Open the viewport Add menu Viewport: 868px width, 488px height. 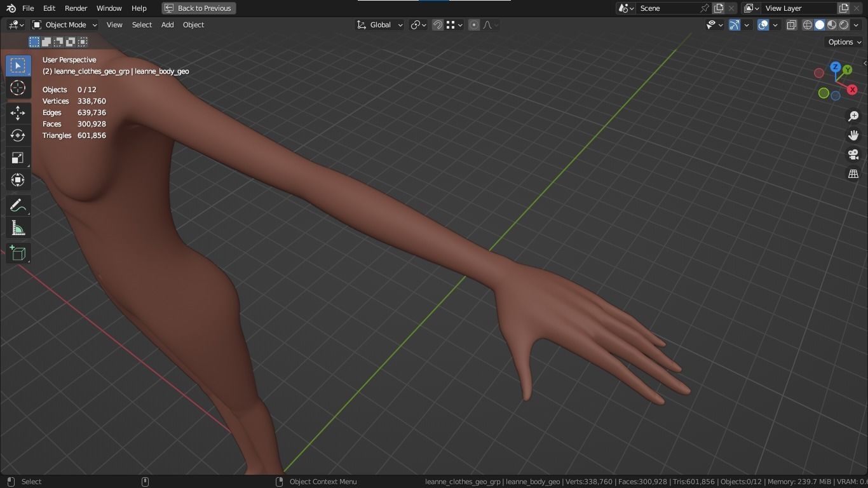[167, 25]
